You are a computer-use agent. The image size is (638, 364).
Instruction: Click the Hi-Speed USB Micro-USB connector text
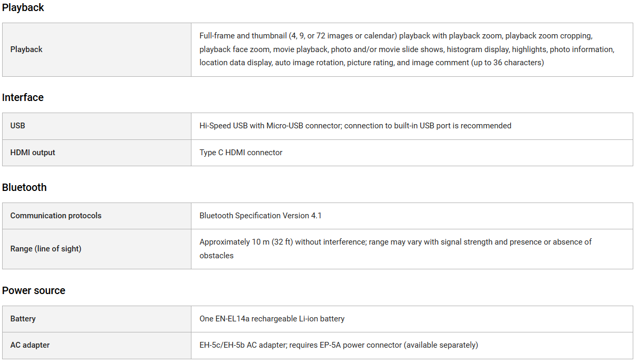point(355,126)
